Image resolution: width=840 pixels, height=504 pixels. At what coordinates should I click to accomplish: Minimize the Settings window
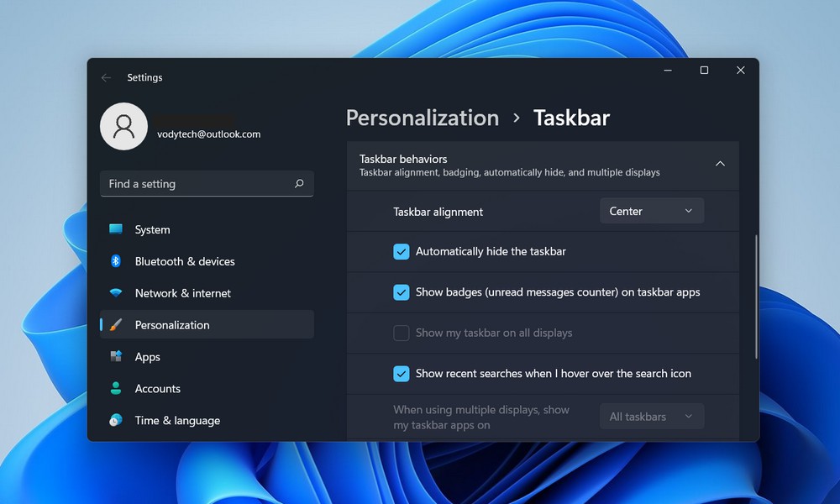pos(668,71)
